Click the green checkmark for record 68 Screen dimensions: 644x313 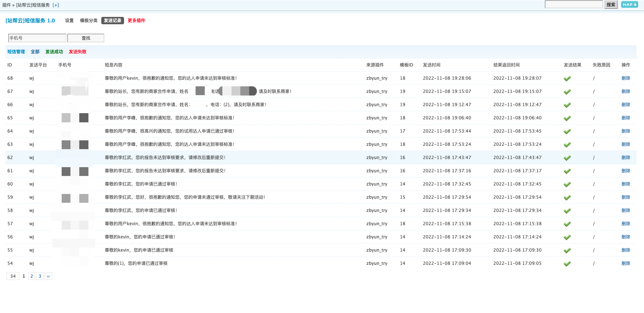click(x=567, y=78)
